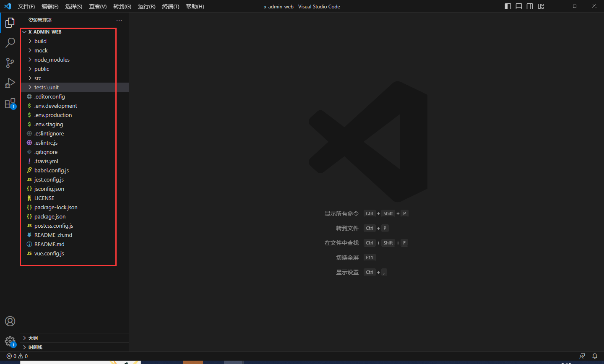Image resolution: width=604 pixels, height=364 pixels.
Task: Toggle primary side bar layout icon
Action: click(x=508, y=6)
